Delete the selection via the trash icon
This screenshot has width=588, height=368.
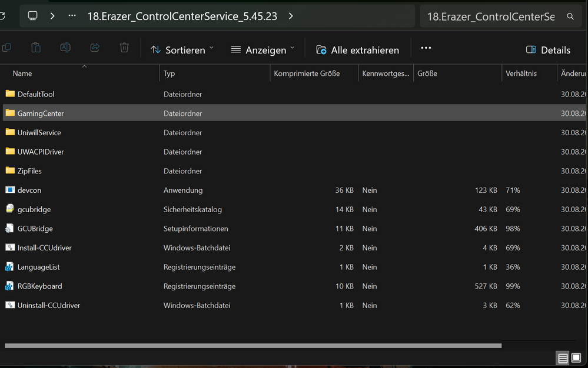tap(124, 48)
